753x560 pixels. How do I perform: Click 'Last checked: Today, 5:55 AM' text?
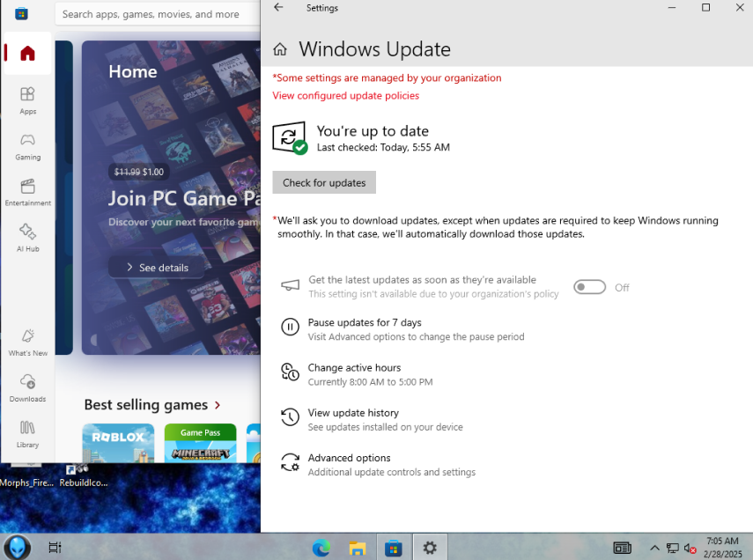[x=383, y=147]
